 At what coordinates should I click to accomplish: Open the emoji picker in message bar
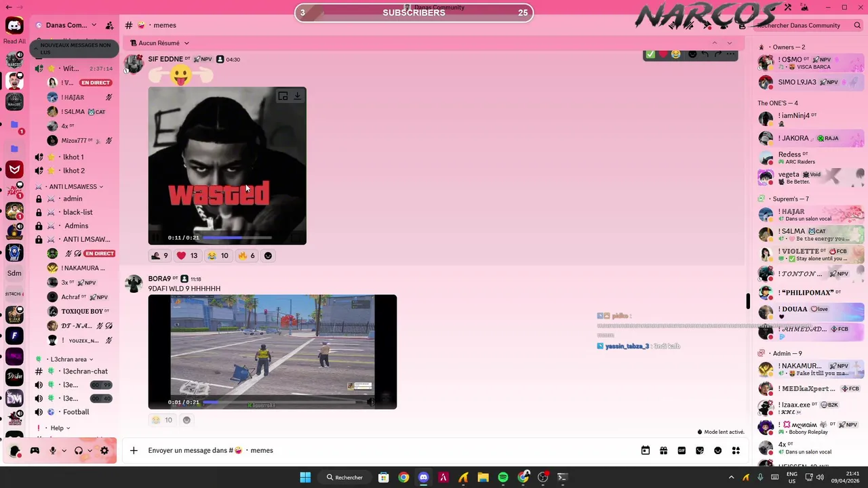click(718, 451)
